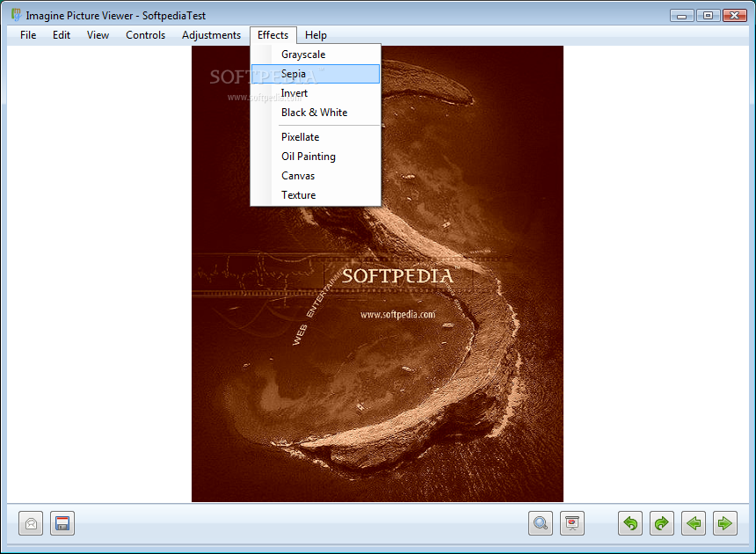Open the Edit menu
This screenshot has width=756, height=554.
click(62, 35)
